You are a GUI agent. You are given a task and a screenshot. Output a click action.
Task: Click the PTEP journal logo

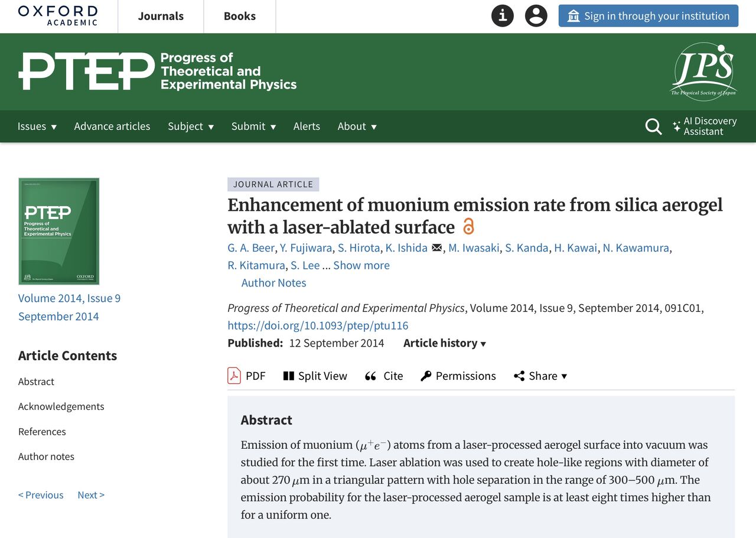tap(158, 71)
